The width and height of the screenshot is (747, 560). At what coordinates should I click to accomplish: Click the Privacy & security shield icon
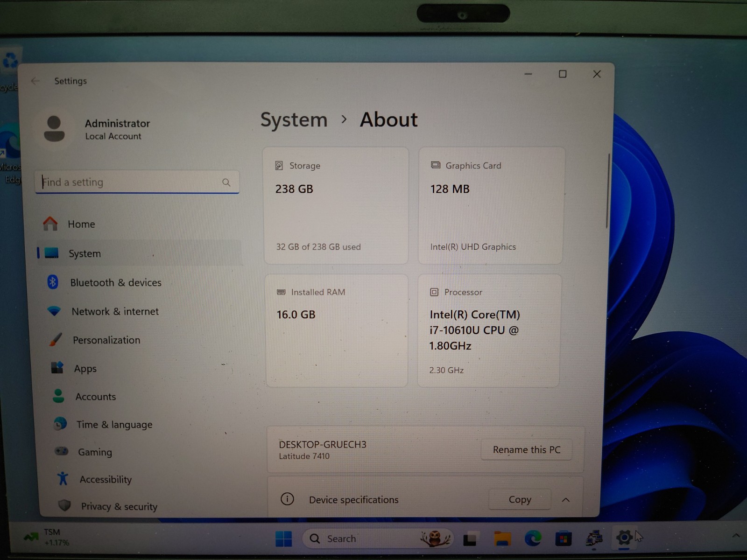(x=64, y=505)
